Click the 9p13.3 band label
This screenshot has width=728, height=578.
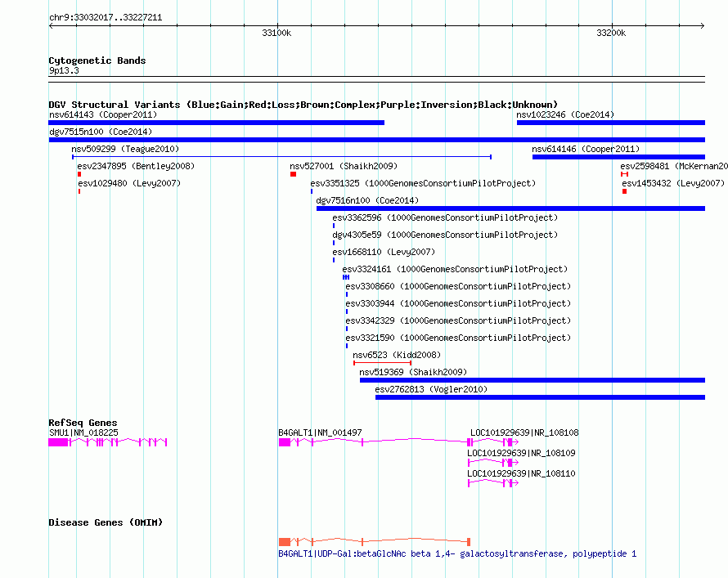pyautogui.click(x=64, y=70)
